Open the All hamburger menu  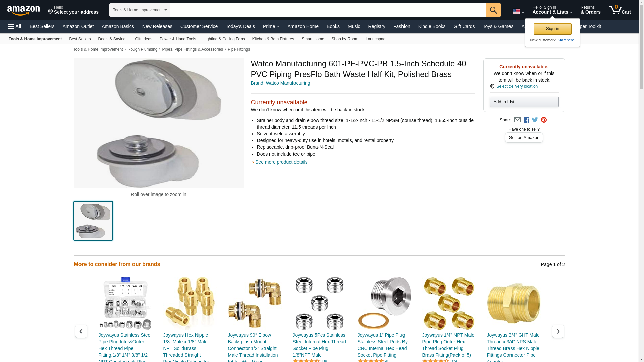click(x=15, y=26)
